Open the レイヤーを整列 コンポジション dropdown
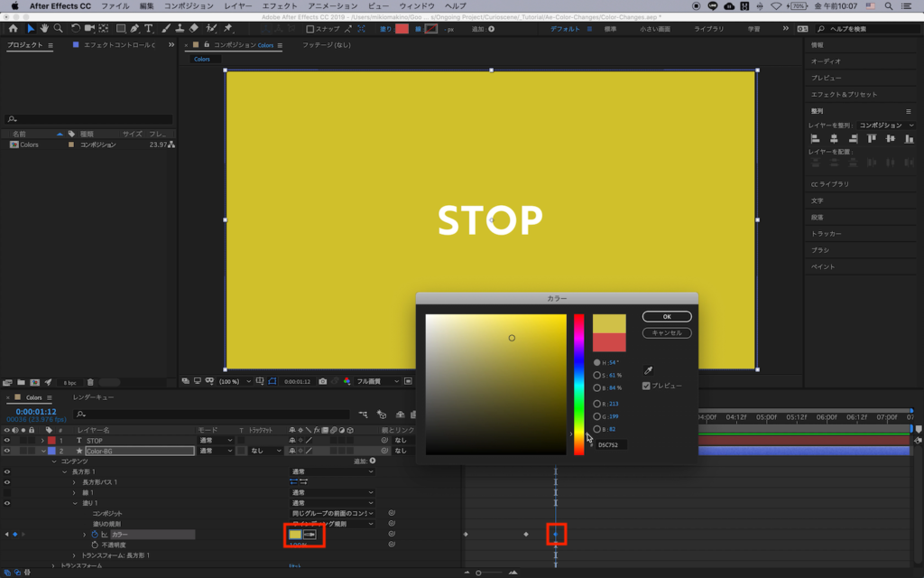924x578 pixels. [x=886, y=125]
